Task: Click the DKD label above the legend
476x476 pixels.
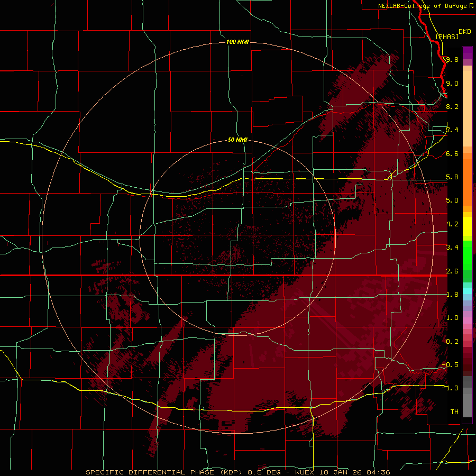Action: coord(465,32)
